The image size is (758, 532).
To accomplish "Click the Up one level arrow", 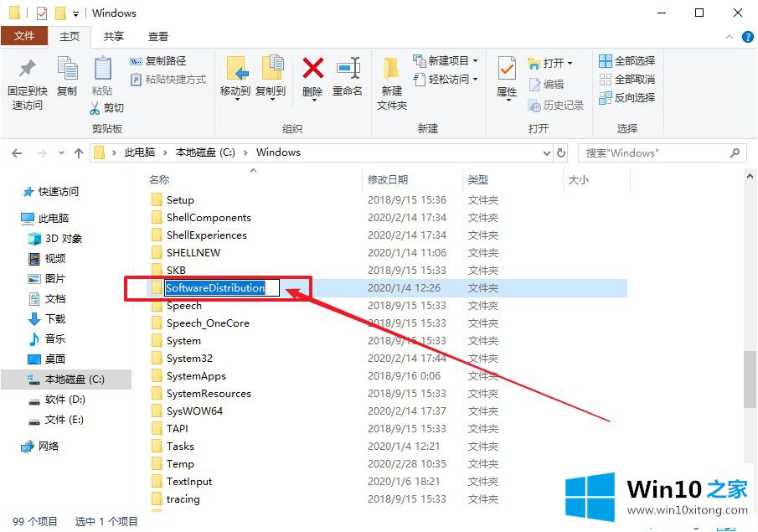I will tap(79, 153).
